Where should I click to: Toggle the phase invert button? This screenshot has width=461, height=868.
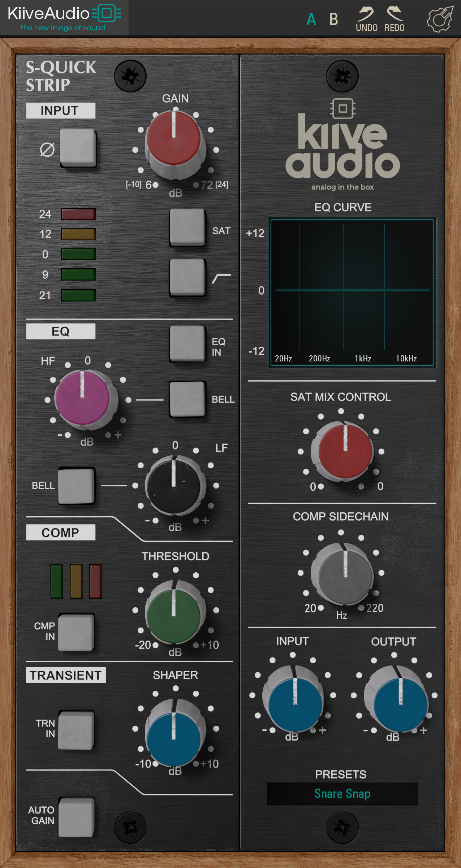point(78,148)
